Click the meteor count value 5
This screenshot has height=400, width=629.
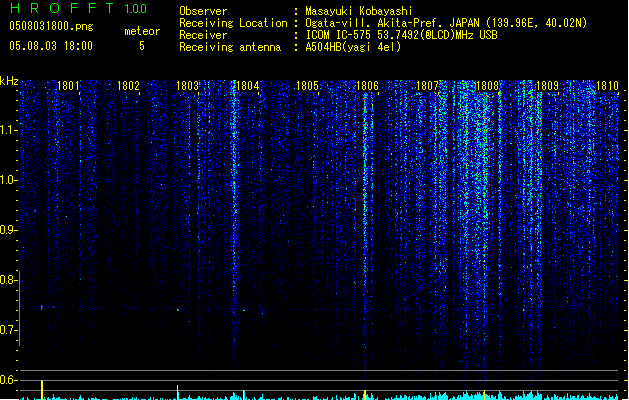click(x=142, y=46)
